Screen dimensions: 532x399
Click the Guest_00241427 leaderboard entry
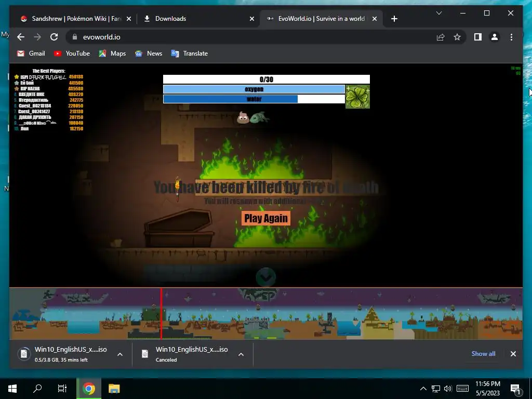tap(48, 111)
